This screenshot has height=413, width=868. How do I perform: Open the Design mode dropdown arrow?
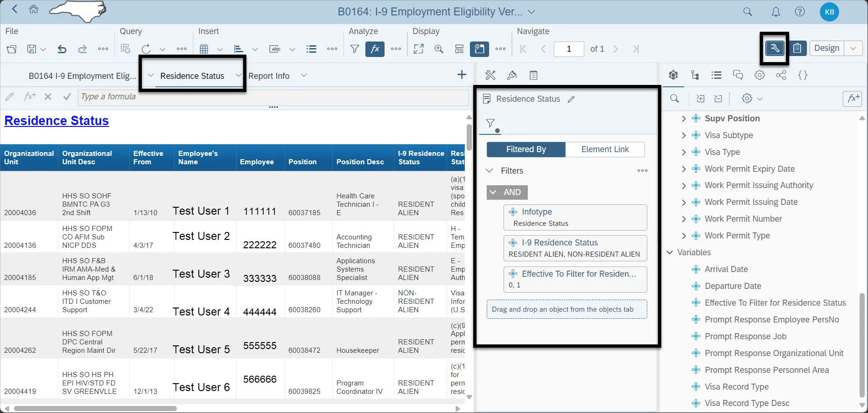(853, 48)
